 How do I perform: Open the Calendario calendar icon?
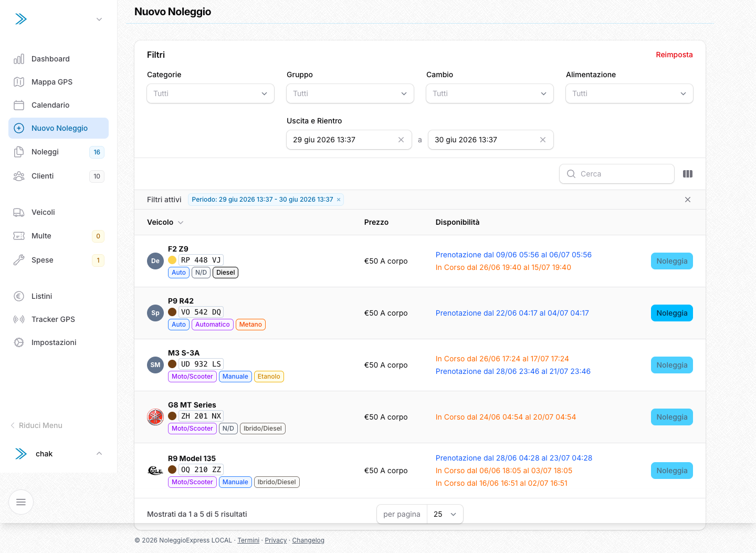[x=19, y=105]
